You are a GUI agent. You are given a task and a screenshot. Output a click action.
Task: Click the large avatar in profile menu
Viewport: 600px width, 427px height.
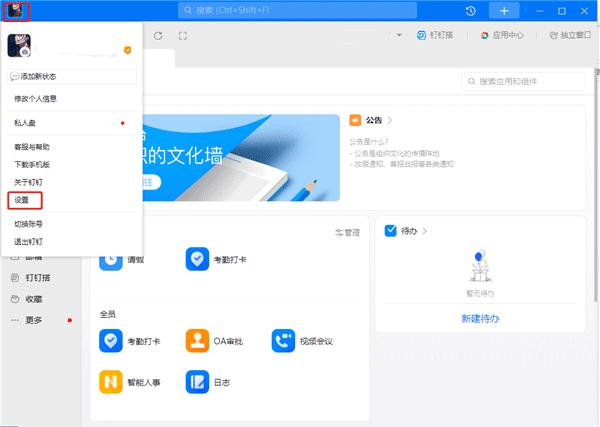[x=19, y=46]
